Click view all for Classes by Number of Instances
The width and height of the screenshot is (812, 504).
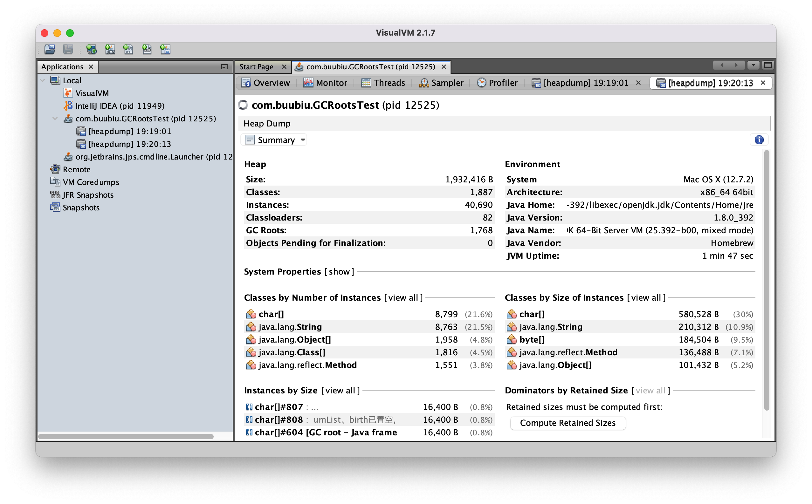click(x=403, y=298)
